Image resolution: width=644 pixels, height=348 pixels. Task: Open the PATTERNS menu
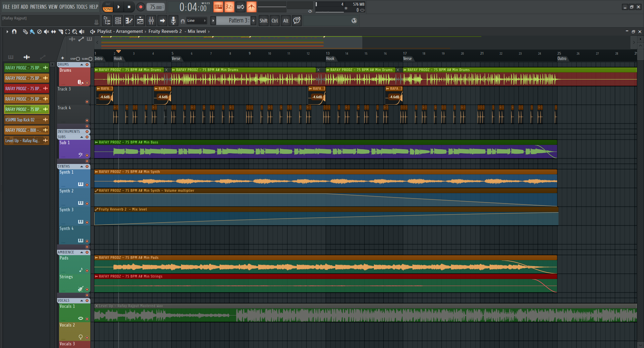38,7
